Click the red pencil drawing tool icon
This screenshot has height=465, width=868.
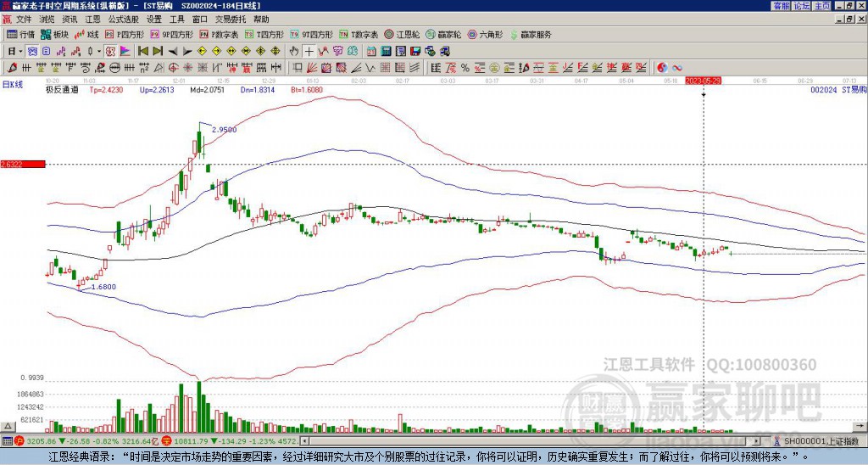point(11,68)
